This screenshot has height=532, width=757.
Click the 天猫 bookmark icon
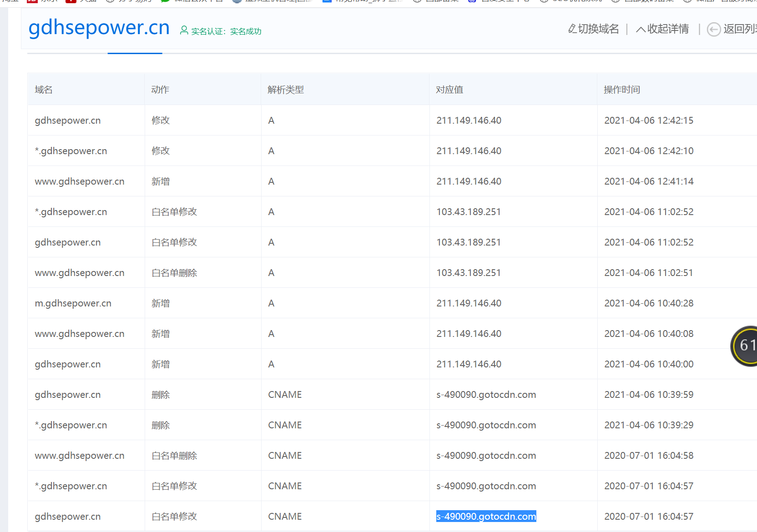click(x=71, y=1)
